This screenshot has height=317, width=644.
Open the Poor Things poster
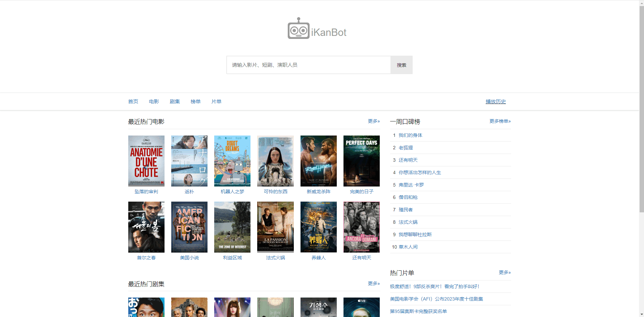coord(275,161)
